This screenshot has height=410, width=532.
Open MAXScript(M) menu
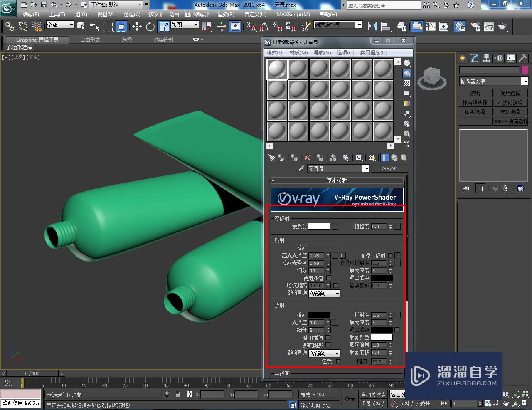pyautogui.click(x=293, y=14)
